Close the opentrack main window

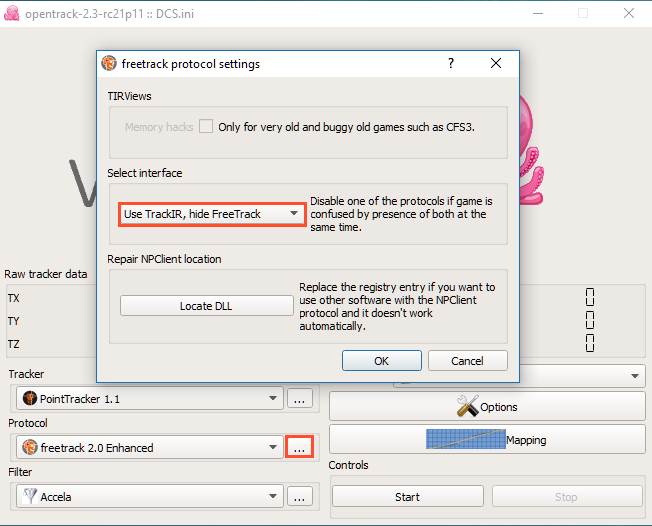click(629, 13)
